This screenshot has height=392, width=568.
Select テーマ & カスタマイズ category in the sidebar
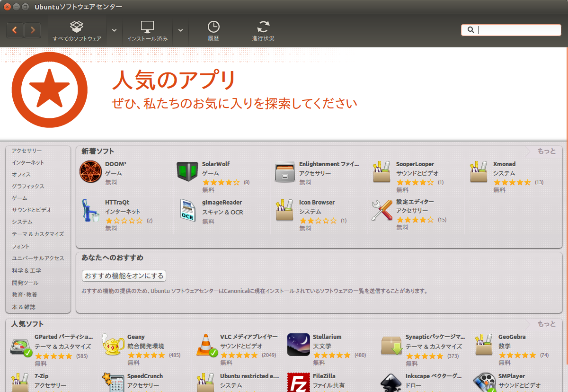pyautogui.click(x=38, y=234)
